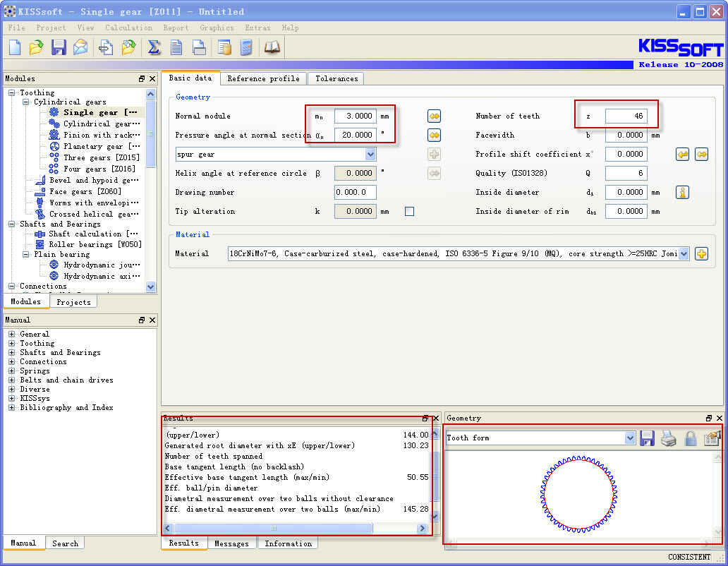Screen dimensions: 728x566
Task: Expand General in the Manual tree
Action: [x=11, y=334]
